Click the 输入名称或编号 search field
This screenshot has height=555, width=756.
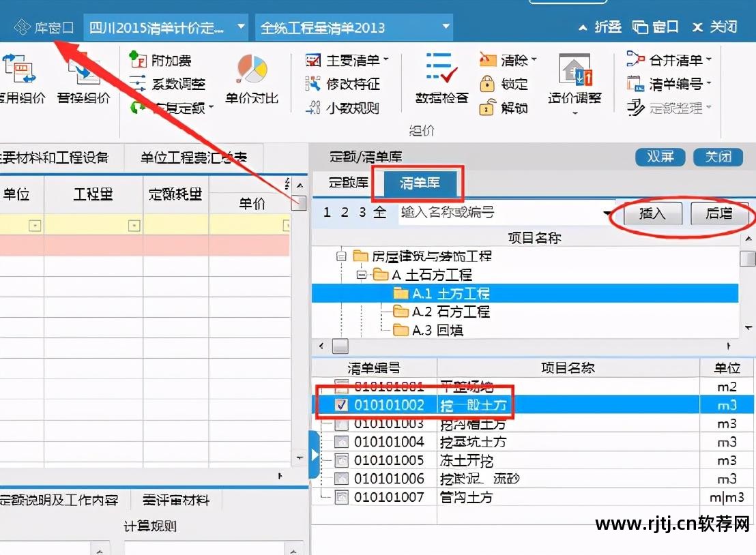coord(499,212)
